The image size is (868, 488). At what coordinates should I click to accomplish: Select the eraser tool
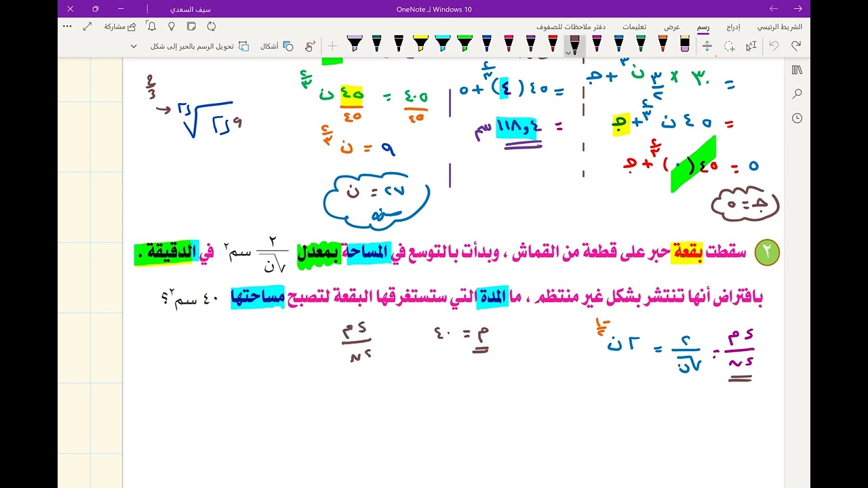[x=685, y=45]
